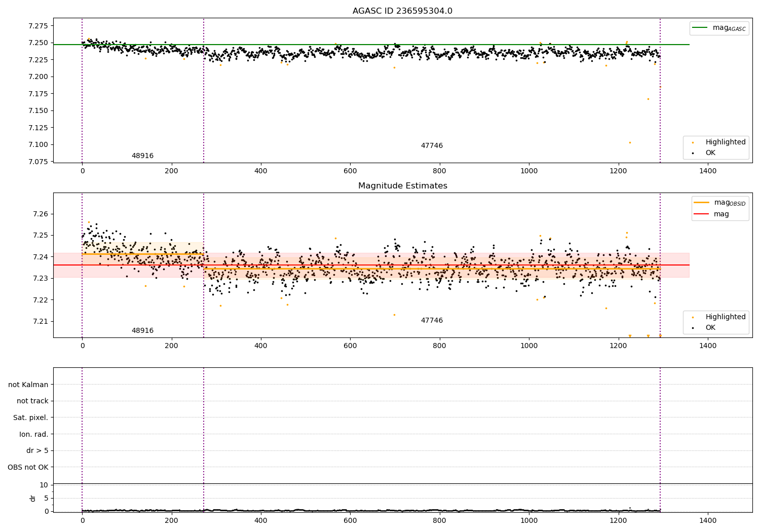Select the 'not track' axis label
Screen dimensions: 760x532
[x=32, y=401]
